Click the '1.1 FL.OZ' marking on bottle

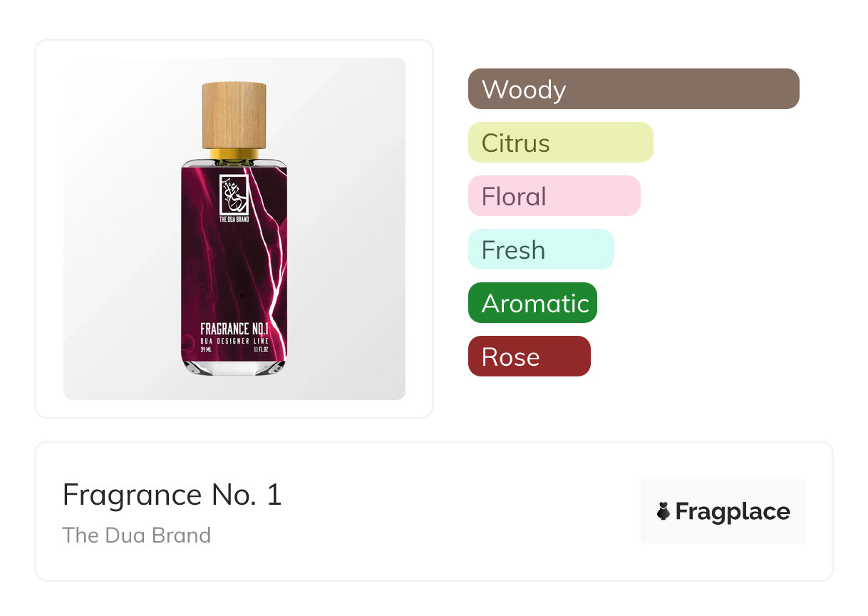[x=260, y=350]
